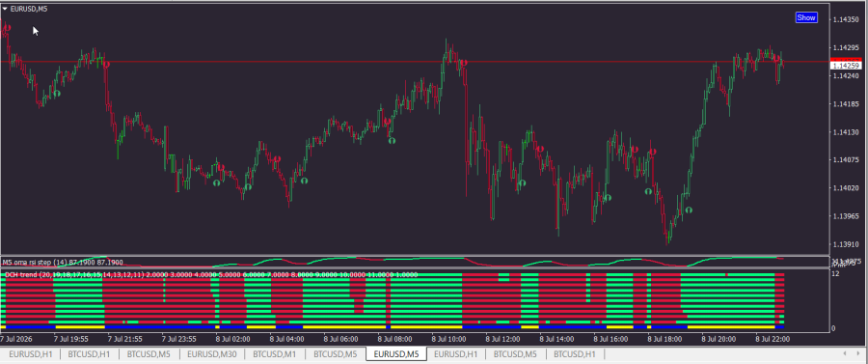Click the 8 Jul 04:00 time label

tap(286, 338)
